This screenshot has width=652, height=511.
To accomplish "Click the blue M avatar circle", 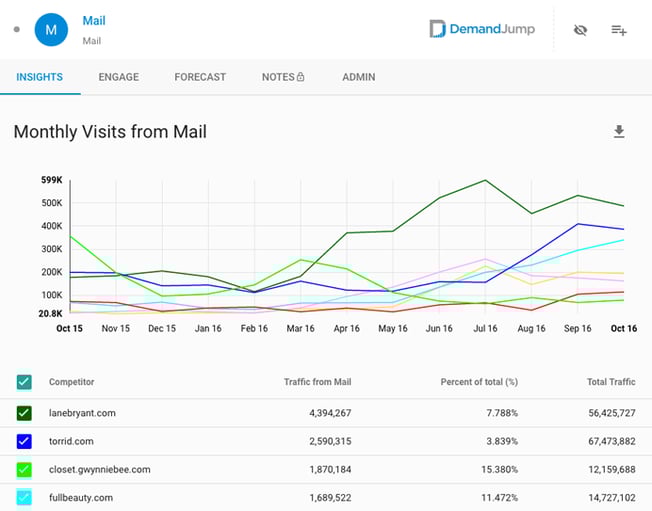I will click(51, 30).
